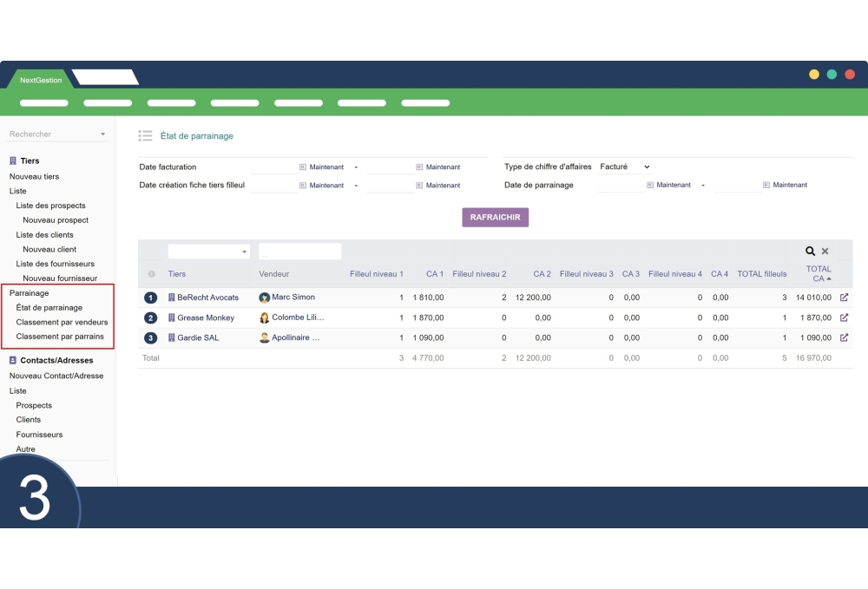The image size is (868, 589).
Task: Open Type de chiffre d'affaires dropdown
Action: tap(624, 167)
